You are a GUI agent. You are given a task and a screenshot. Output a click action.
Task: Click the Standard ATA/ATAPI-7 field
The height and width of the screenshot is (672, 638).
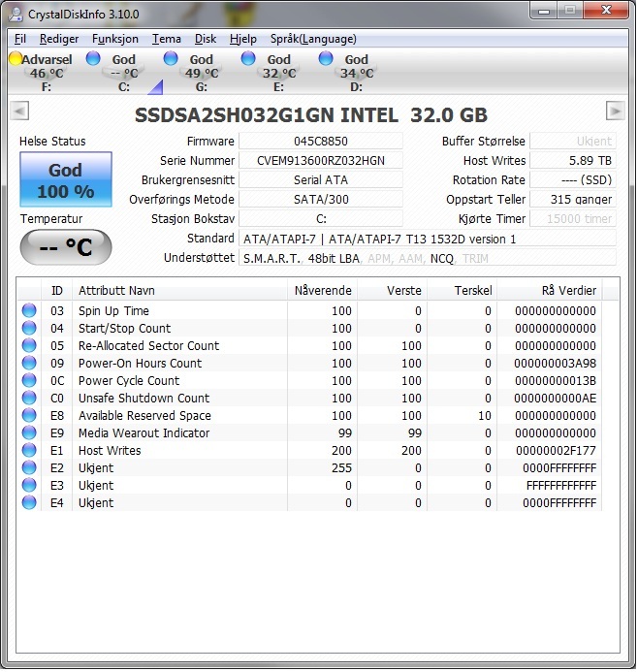428,239
